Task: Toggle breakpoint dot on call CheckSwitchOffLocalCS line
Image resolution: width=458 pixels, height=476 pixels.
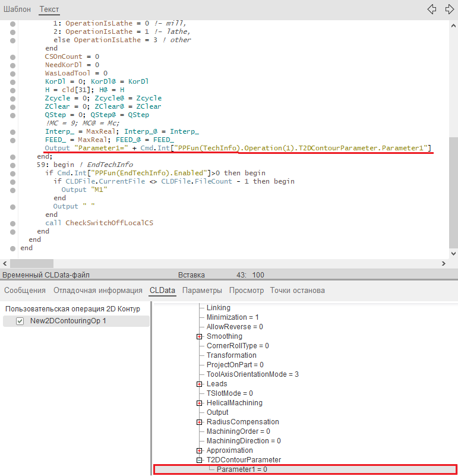Action: (x=12, y=223)
